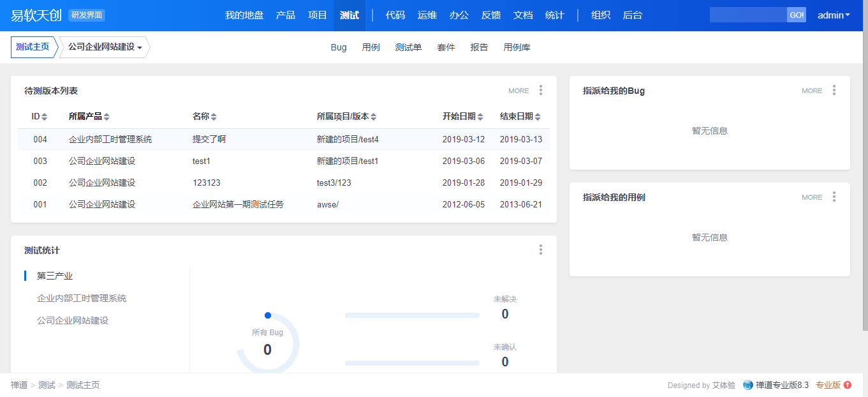Open the 用例 sub-tab

(371, 47)
